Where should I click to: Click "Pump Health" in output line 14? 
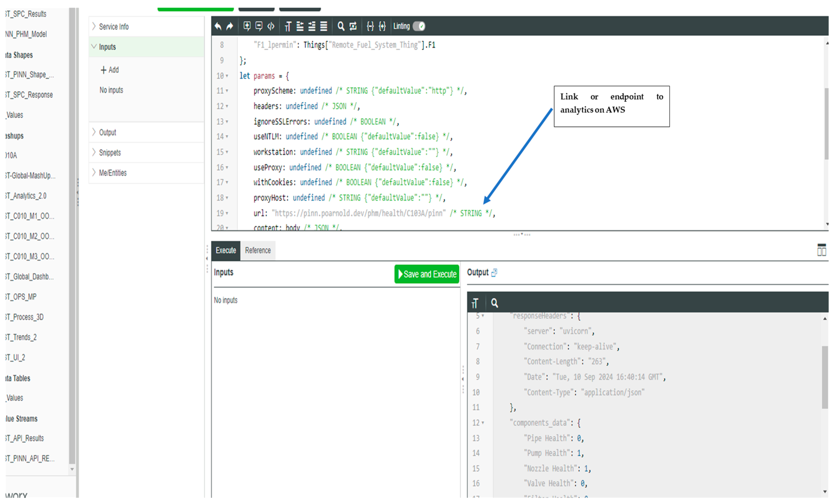pos(547,453)
